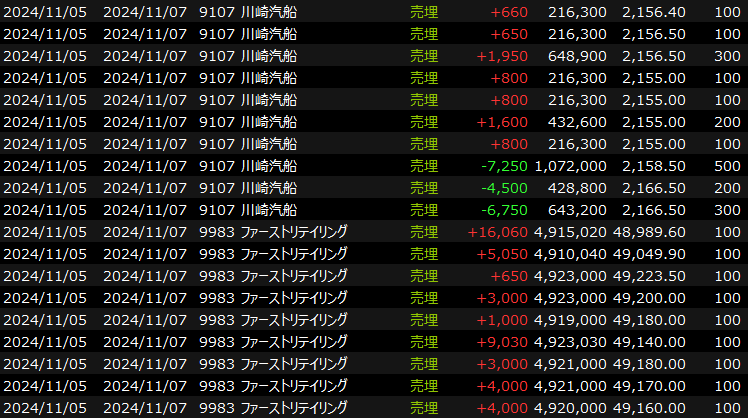
Task: Click the price 49,223.50 cell
Action: tap(650, 276)
